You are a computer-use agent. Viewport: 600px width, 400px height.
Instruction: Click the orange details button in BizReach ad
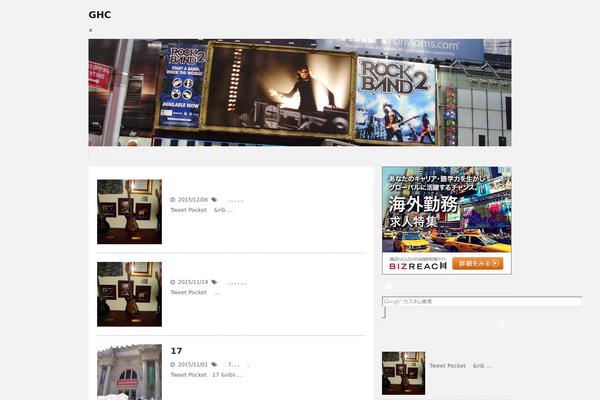[478, 263]
